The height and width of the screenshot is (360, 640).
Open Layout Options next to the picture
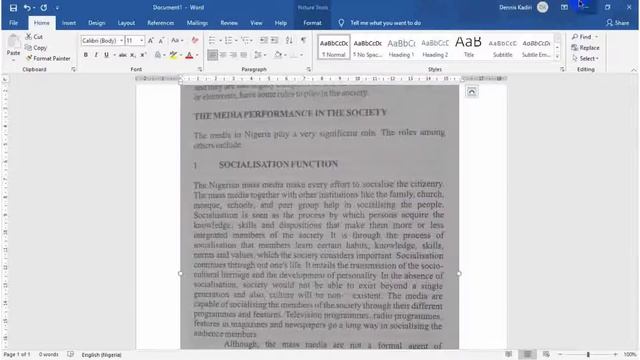471,91
